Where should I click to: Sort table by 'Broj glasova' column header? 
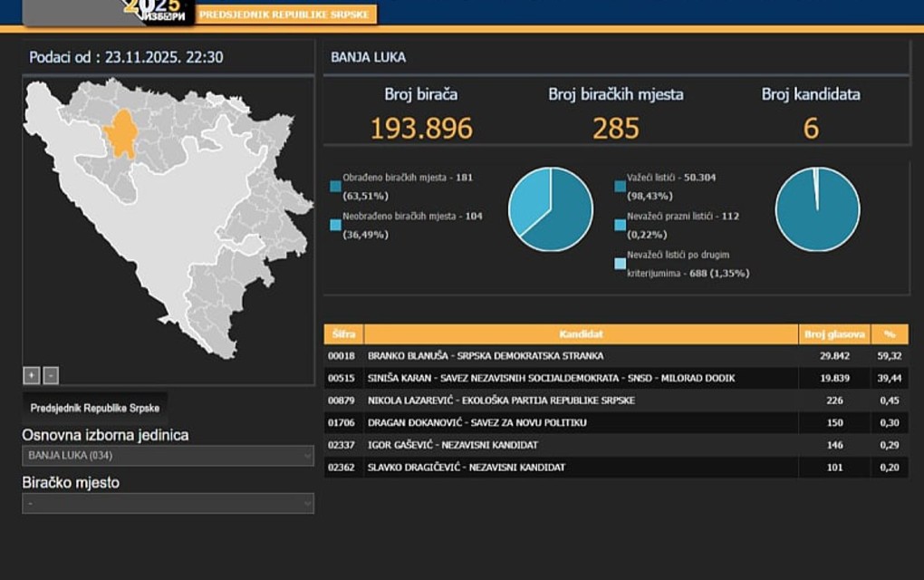(834, 334)
